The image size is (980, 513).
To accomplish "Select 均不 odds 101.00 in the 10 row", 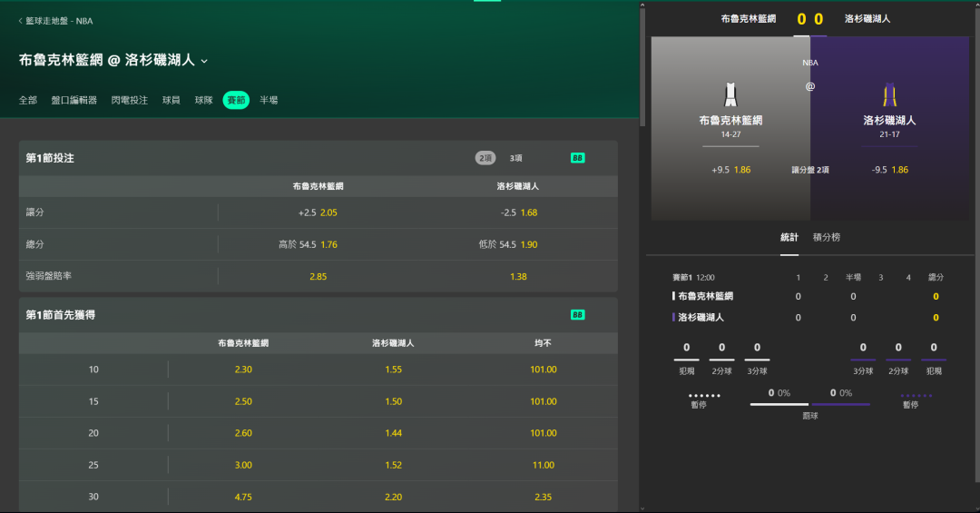I will click(544, 370).
